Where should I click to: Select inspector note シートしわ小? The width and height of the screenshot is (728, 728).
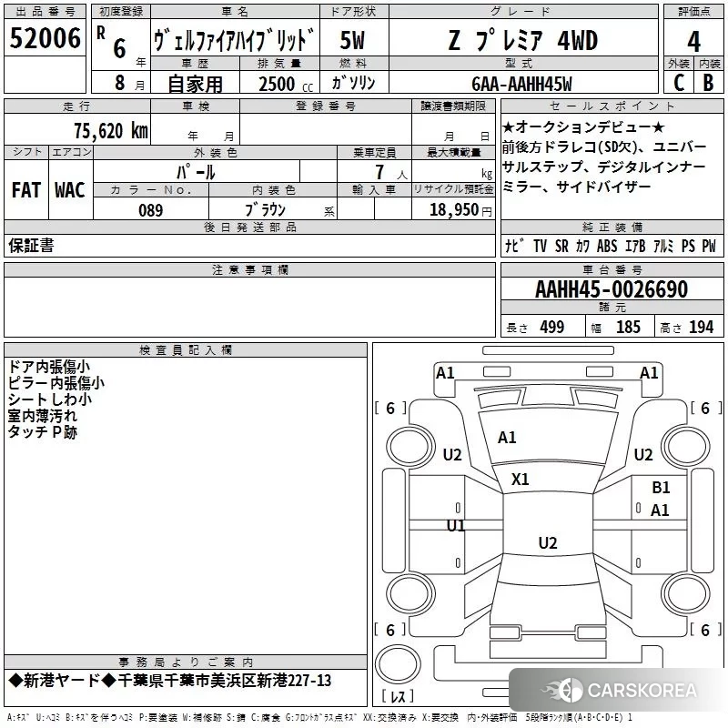50,399
